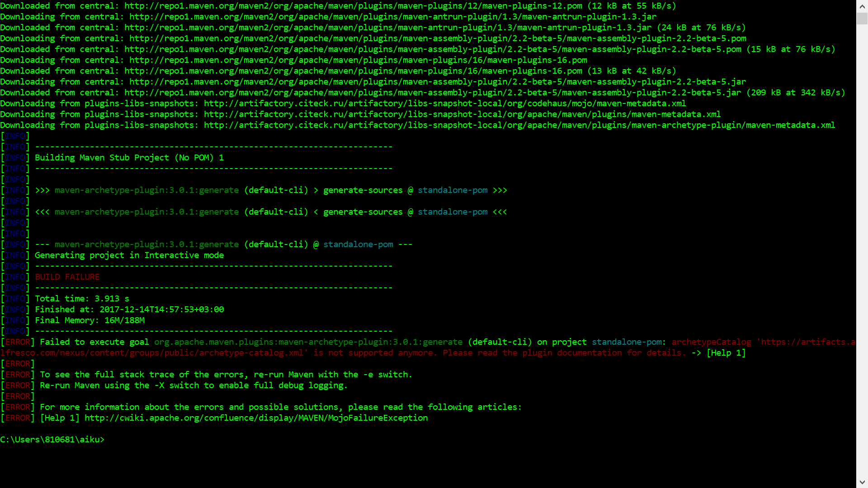Click the '[Help 1]' reference after error message
Viewport: 868px width, 488px height.
[x=726, y=353]
